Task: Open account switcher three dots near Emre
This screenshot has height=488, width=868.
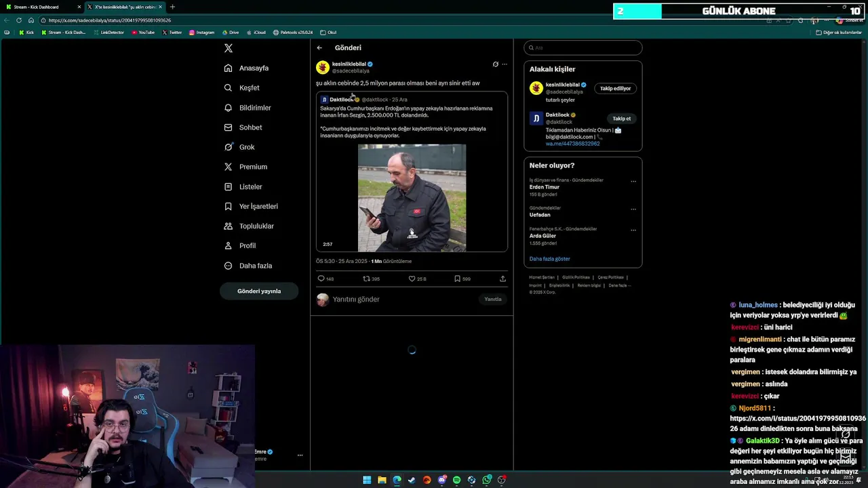Action: pos(300,455)
